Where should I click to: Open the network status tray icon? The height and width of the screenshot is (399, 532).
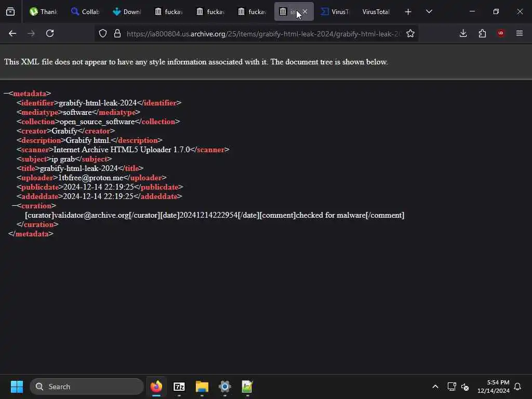451,387
